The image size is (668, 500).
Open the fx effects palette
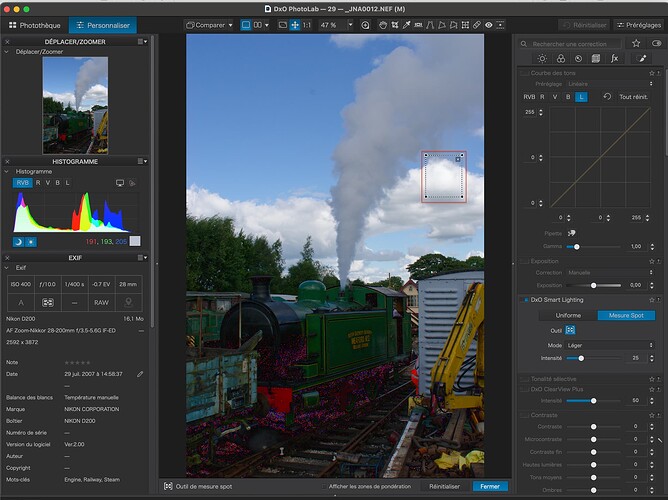coord(614,59)
